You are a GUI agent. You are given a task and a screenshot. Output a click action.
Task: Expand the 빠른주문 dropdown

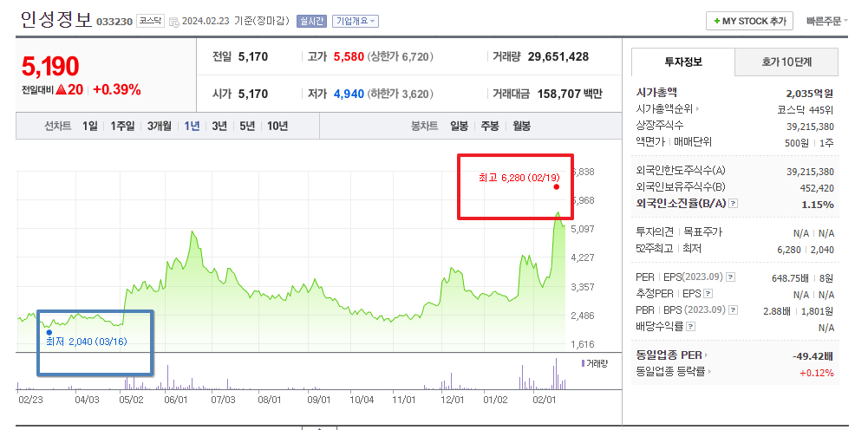pos(827,22)
